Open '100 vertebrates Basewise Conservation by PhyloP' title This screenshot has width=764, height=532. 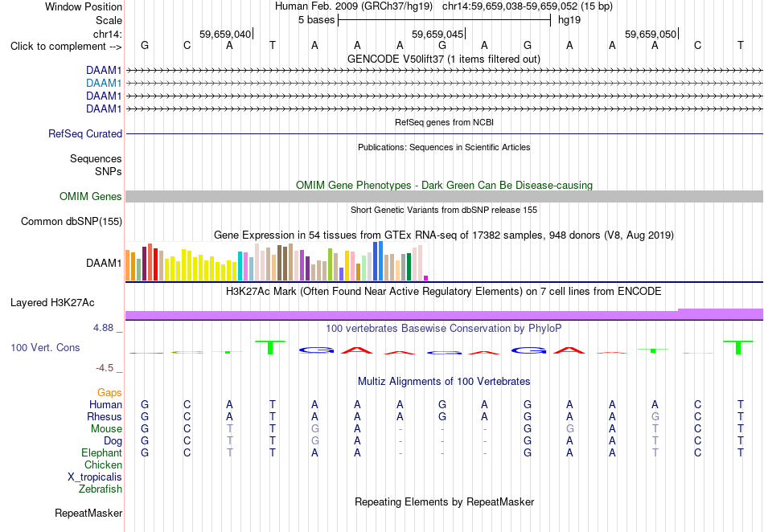(x=444, y=329)
